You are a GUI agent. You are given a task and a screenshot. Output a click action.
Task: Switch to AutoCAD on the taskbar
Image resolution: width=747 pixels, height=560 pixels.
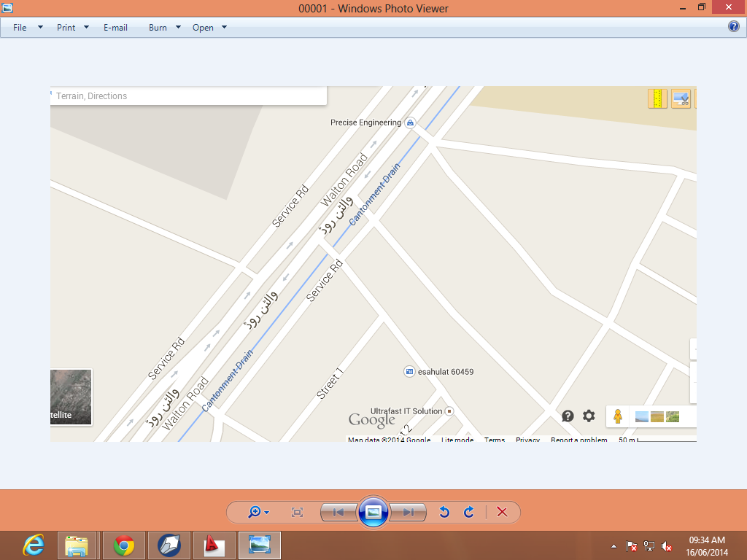(x=214, y=545)
